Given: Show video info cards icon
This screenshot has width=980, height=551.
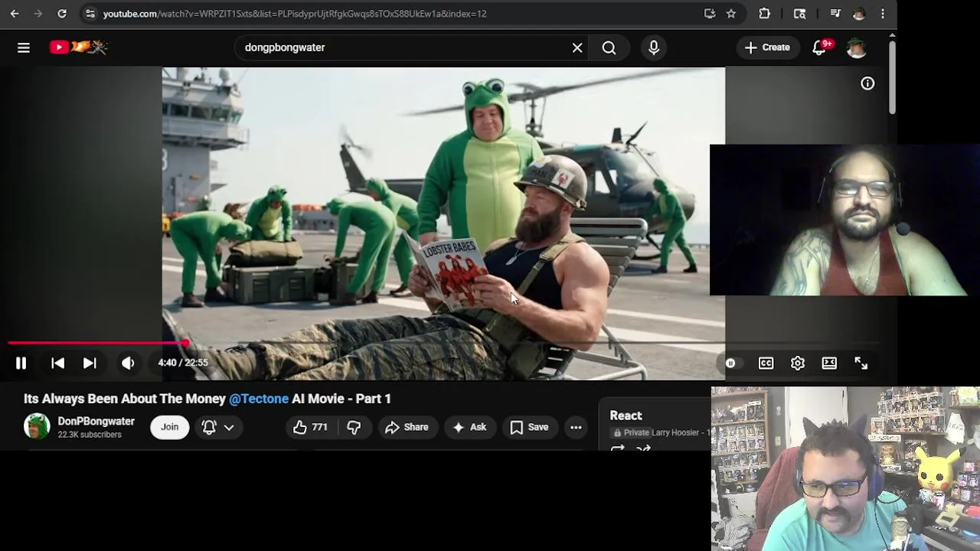Looking at the screenshot, I should click(867, 83).
